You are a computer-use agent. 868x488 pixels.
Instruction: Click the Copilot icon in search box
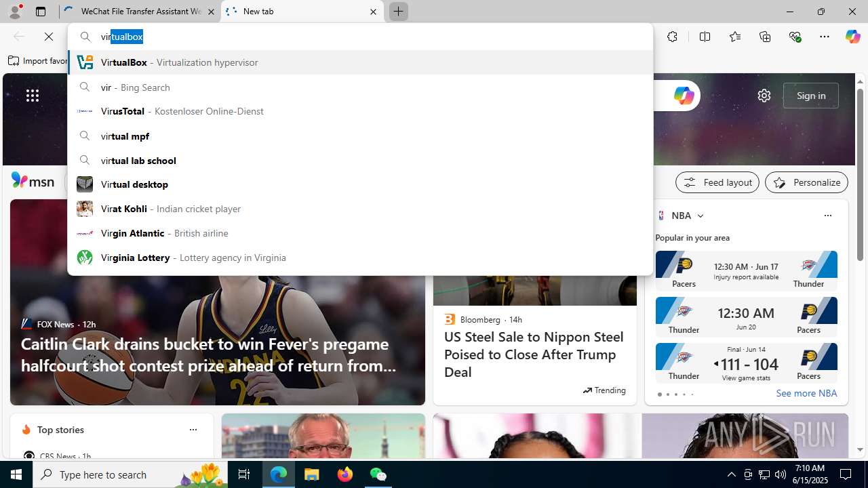point(683,96)
